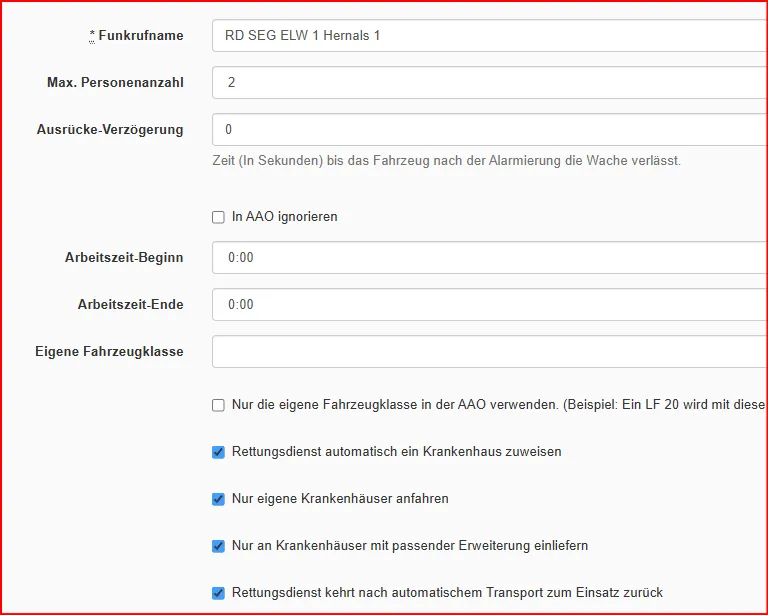
Task: Click the required asterisk beside Funkrufname
Action: click(92, 35)
